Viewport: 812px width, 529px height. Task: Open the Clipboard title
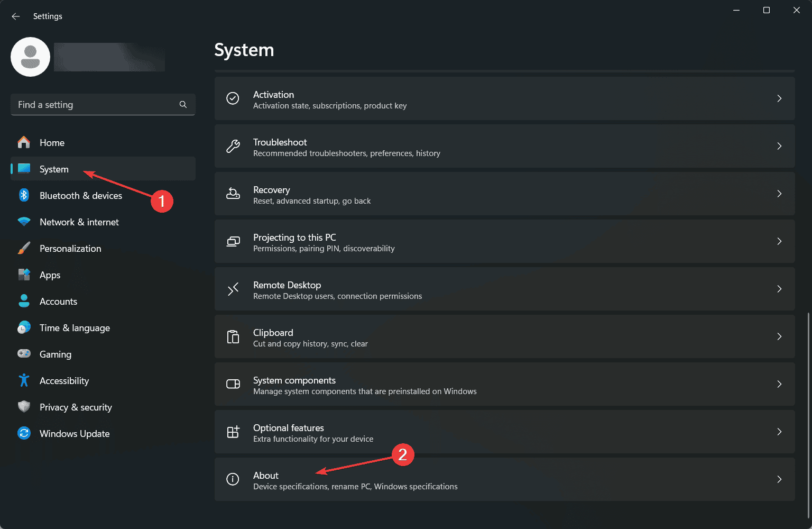pos(273,333)
